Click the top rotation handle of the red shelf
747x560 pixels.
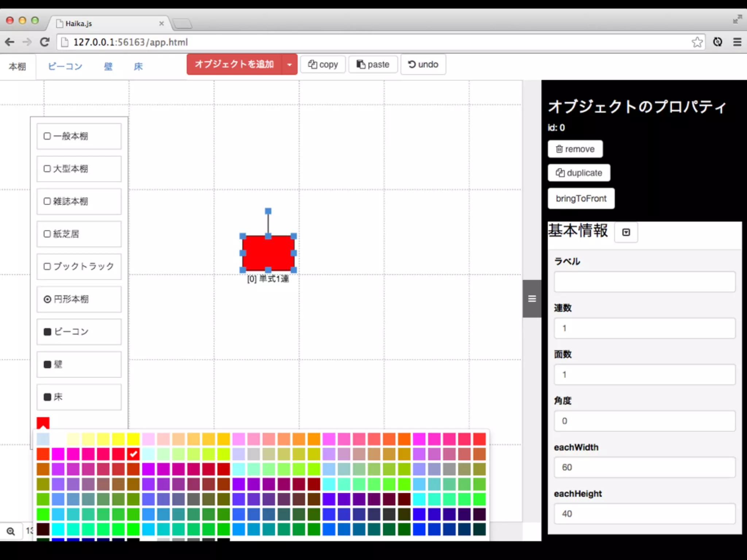tap(268, 211)
